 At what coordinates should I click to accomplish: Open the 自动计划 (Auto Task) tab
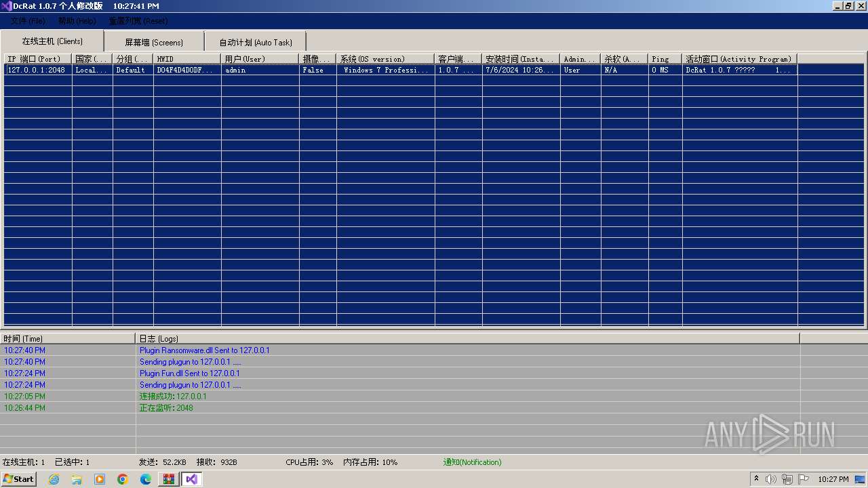click(256, 42)
